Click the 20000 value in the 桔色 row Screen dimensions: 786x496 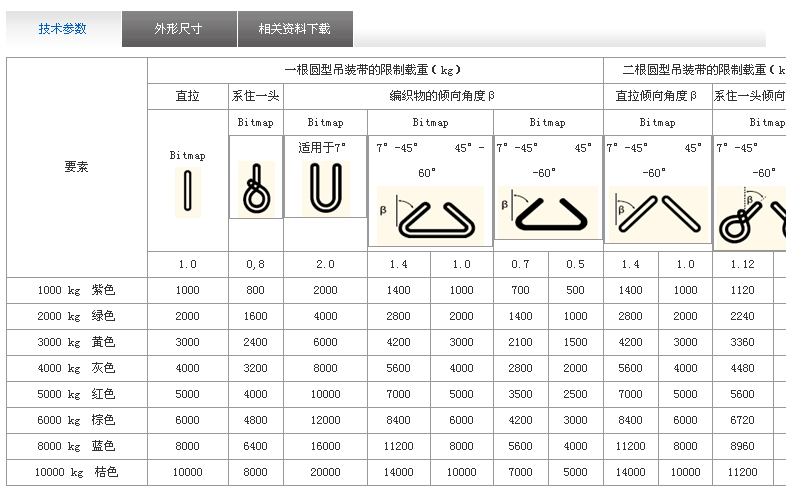click(x=325, y=472)
